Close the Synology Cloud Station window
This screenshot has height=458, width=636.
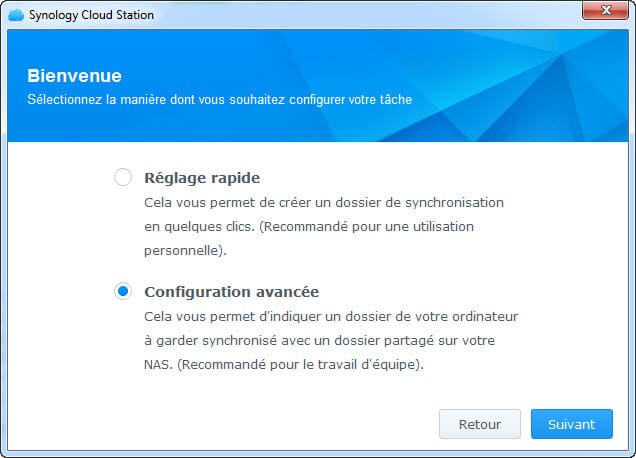(x=605, y=10)
